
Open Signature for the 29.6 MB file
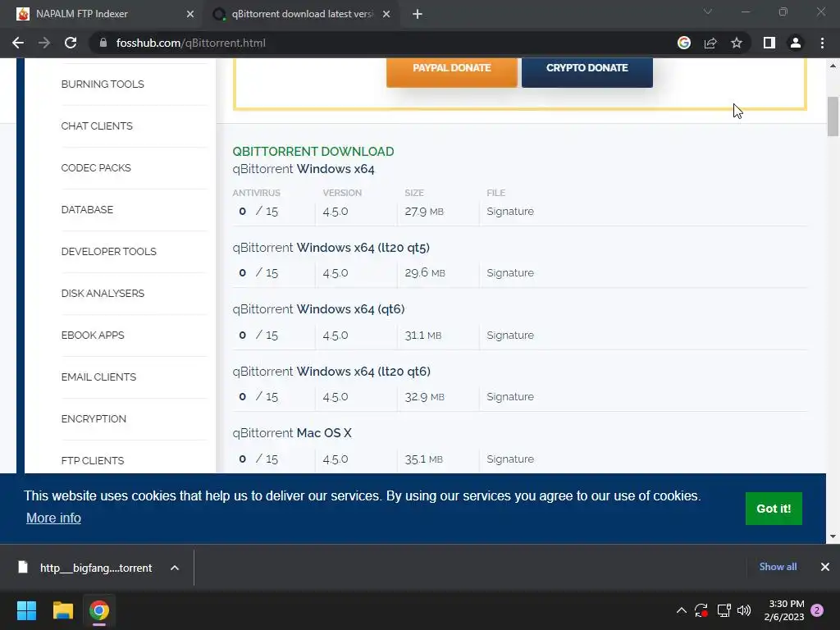pyautogui.click(x=510, y=272)
